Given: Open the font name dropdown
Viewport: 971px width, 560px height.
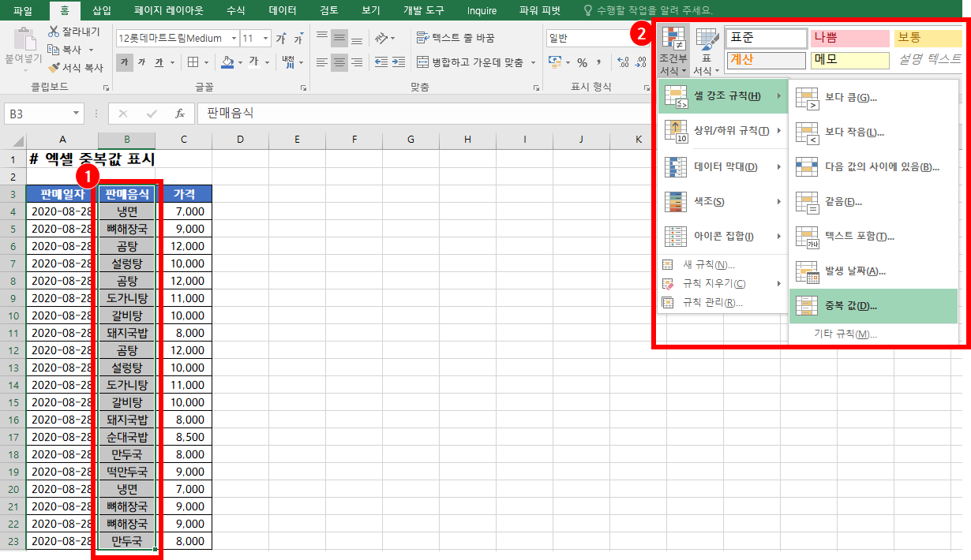Looking at the screenshot, I should pos(234,38).
